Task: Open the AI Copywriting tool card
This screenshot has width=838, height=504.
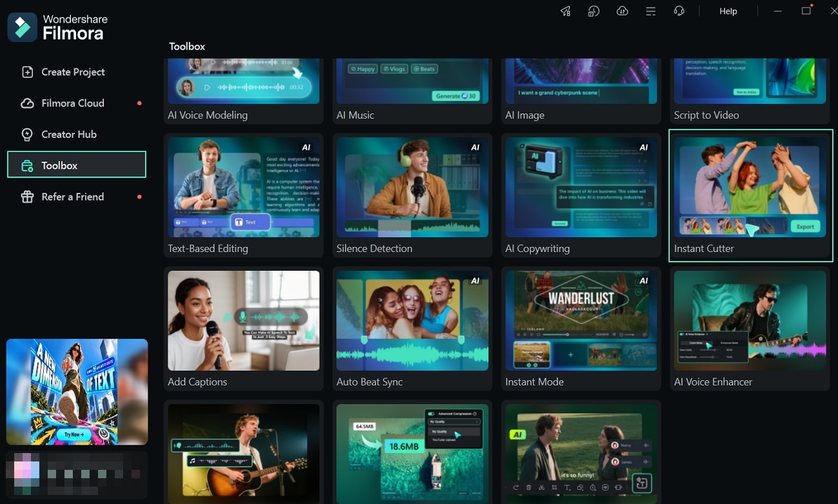Action: click(x=581, y=195)
